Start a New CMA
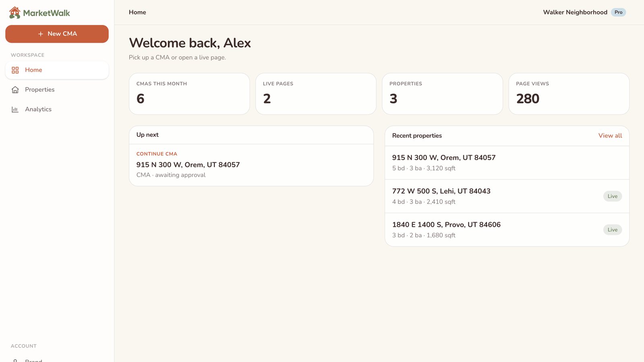Viewport: 644px width, 362px height. click(57, 34)
